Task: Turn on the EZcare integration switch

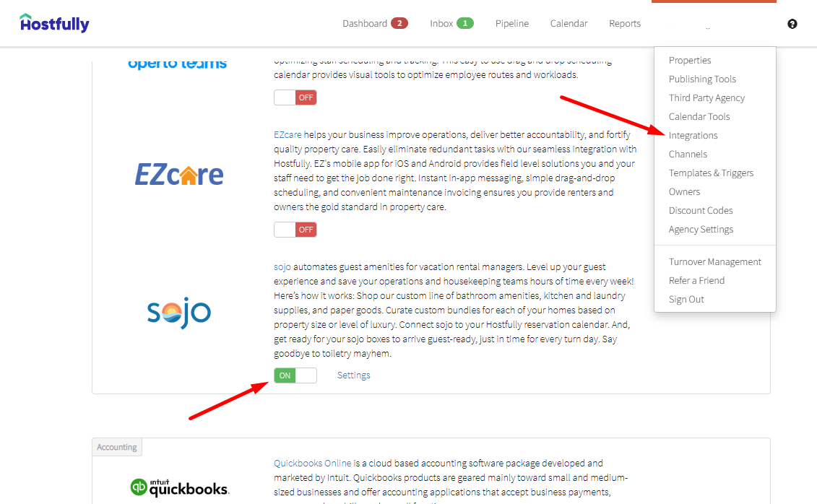Action: pos(295,230)
